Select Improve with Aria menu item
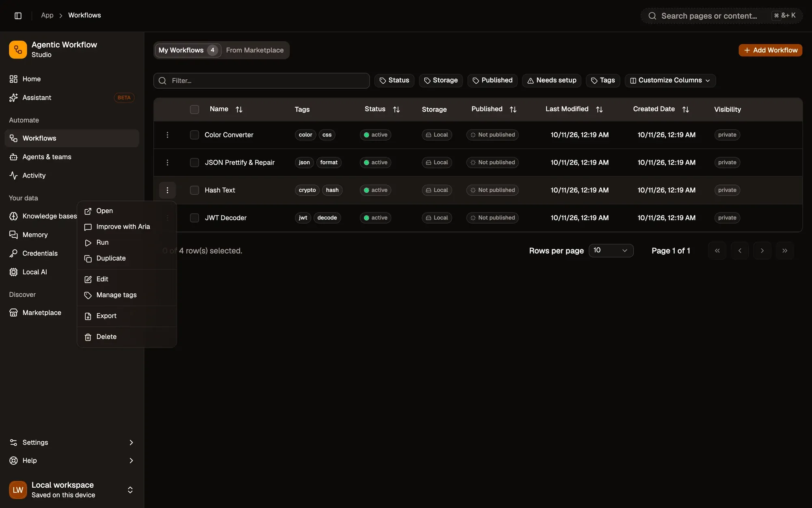 [127, 227]
